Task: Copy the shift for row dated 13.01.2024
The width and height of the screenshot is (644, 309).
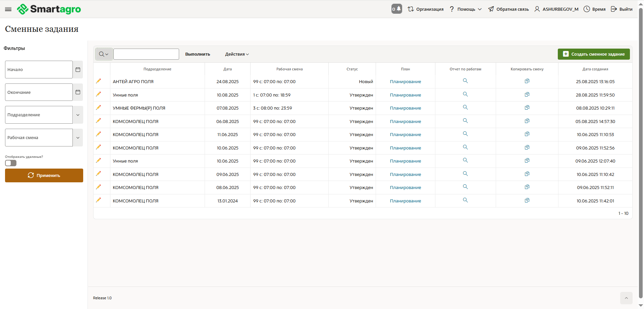Action: click(527, 200)
